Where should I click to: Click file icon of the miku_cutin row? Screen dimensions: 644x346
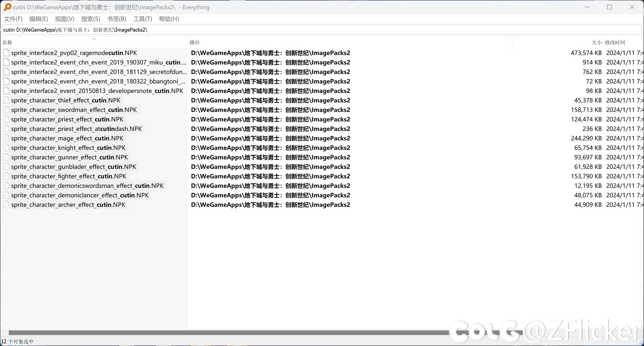pos(7,62)
